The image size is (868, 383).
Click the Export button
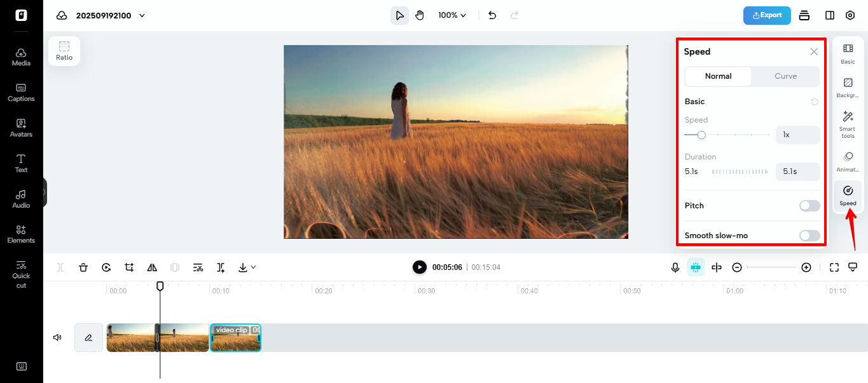767,15
